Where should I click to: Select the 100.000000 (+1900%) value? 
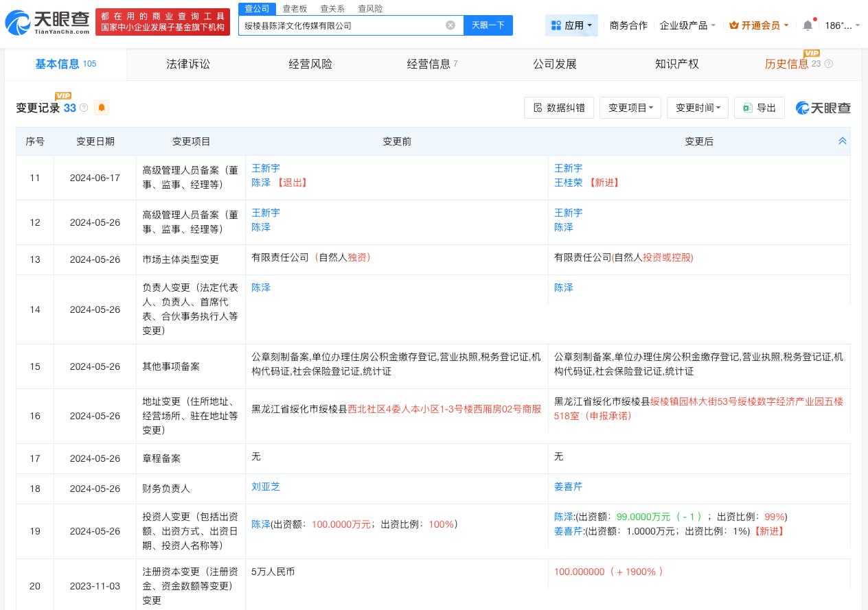tap(609, 572)
